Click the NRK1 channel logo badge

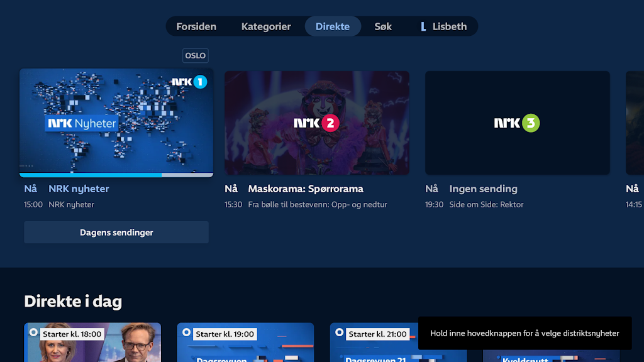tap(189, 82)
